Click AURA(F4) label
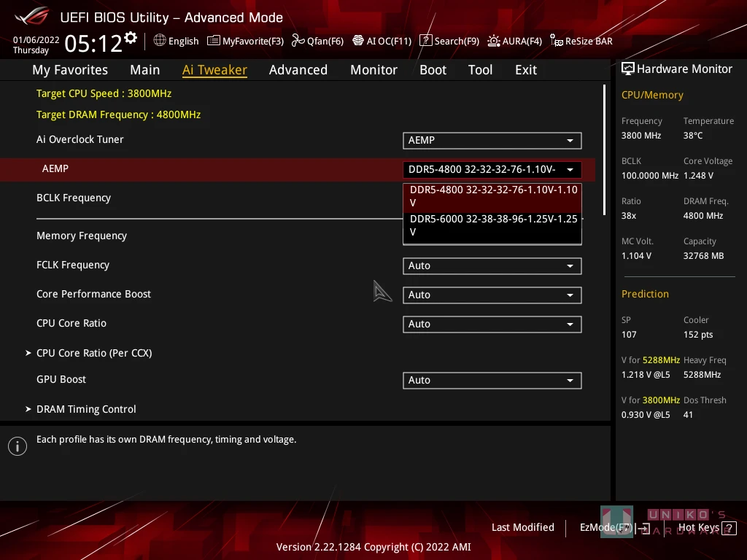This screenshot has width=747, height=560. [522, 41]
